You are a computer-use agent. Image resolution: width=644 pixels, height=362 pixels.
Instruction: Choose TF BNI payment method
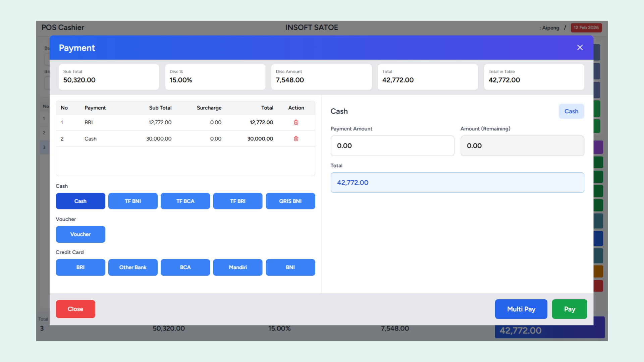(133, 201)
